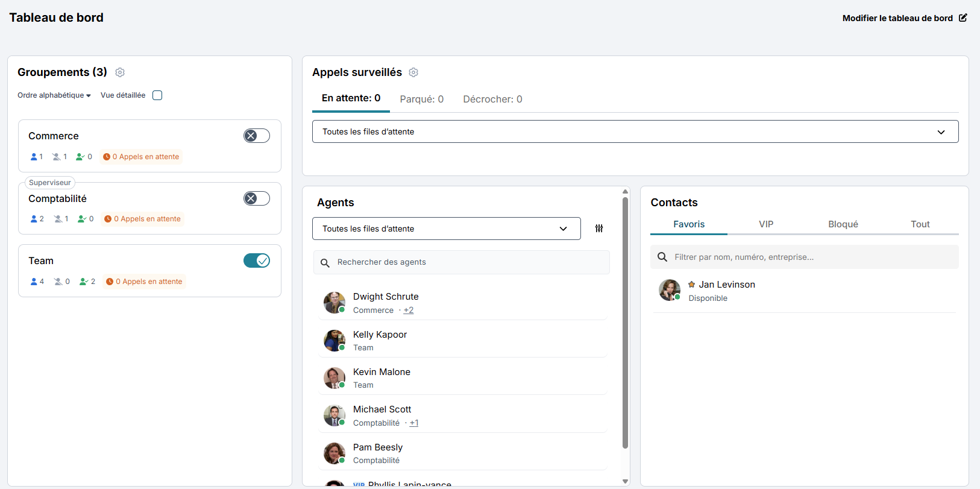The image size is (980, 489).
Task: Enable the Commerce group toggle
Action: tap(256, 136)
